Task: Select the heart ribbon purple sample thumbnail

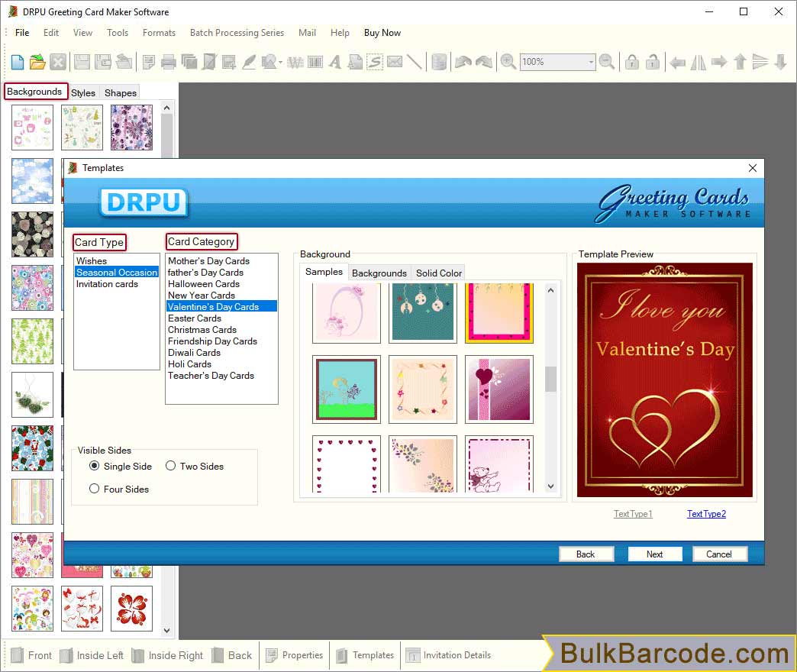Action: coord(499,389)
